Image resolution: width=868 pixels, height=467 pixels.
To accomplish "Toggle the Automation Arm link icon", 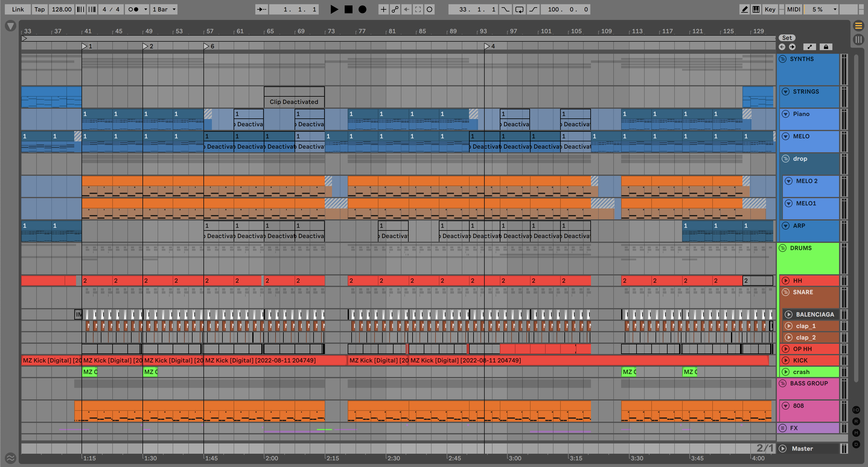I will (395, 9).
